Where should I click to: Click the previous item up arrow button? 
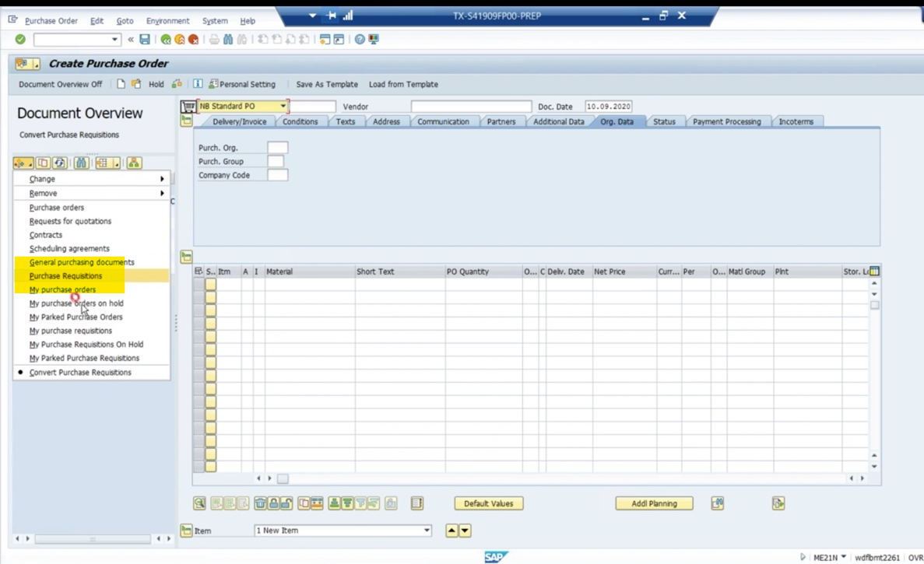pos(451,531)
